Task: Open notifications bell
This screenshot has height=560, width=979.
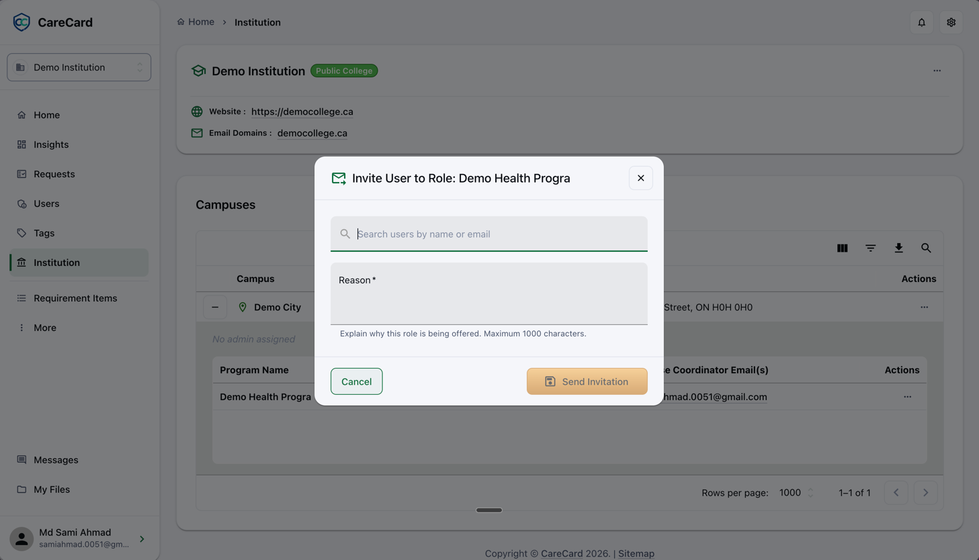Action: click(921, 22)
